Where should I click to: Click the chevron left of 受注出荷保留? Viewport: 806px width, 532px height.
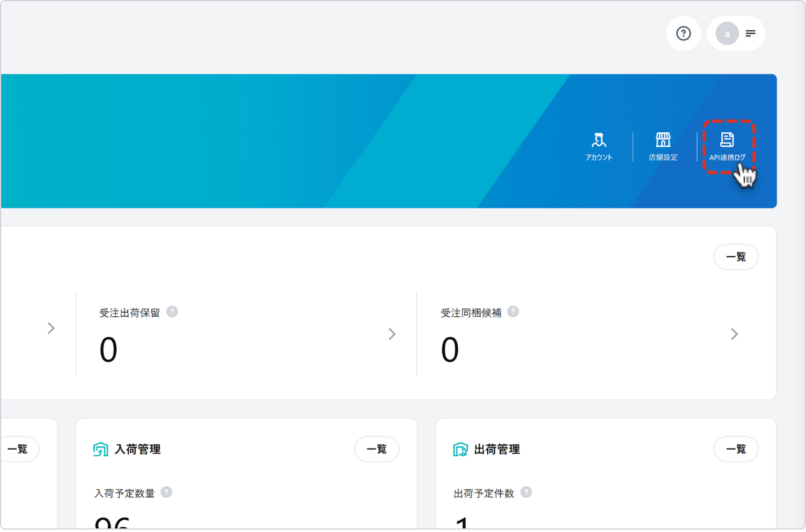pyautogui.click(x=51, y=328)
